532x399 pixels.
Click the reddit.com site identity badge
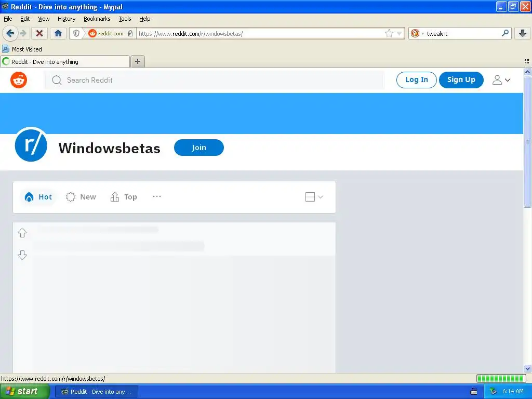point(106,33)
